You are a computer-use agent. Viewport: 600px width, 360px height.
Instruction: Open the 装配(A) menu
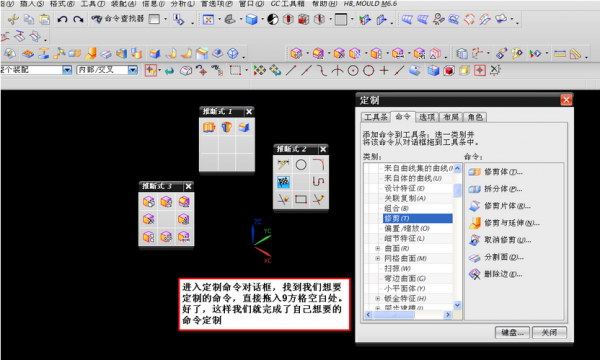pyautogui.click(x=123, y=4)
